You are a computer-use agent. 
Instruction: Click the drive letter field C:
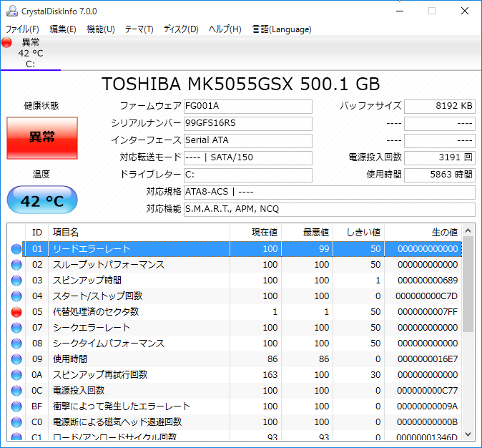(x=248, y=175)
